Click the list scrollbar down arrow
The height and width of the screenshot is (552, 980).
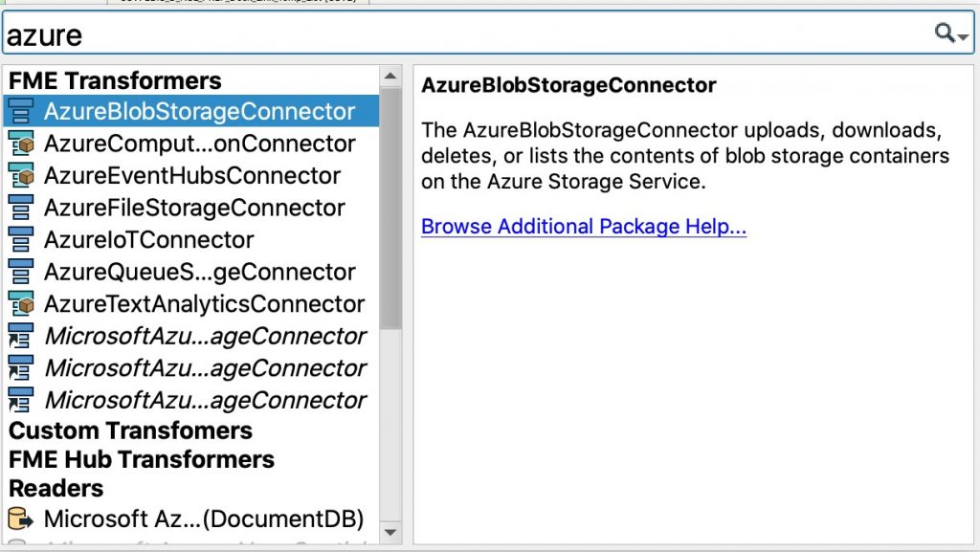click(x=390, y=533)
